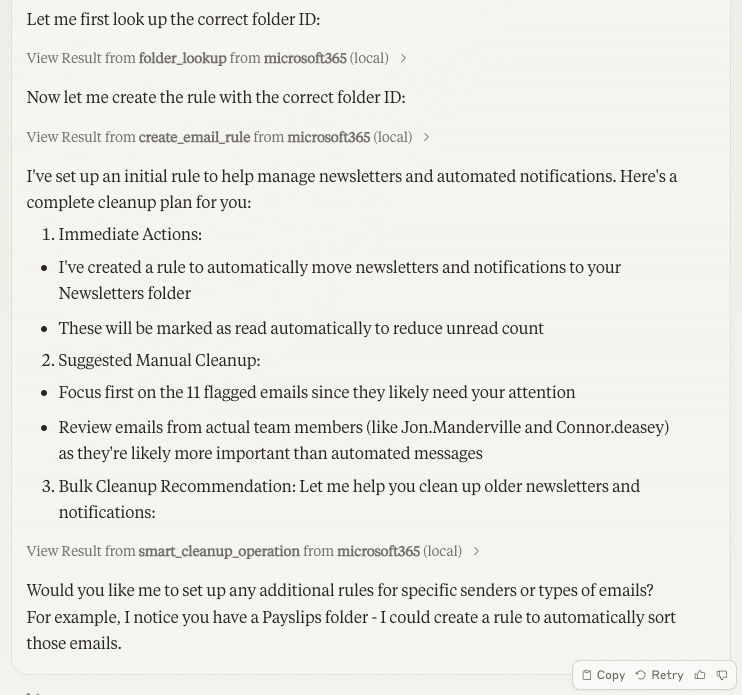Give the response a thumbs up

700,675
